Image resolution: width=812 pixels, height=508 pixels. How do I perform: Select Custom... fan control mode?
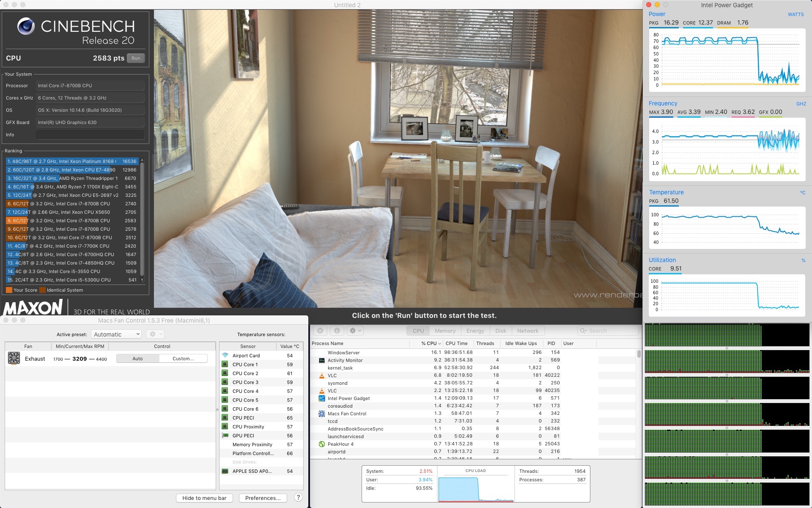183,359
